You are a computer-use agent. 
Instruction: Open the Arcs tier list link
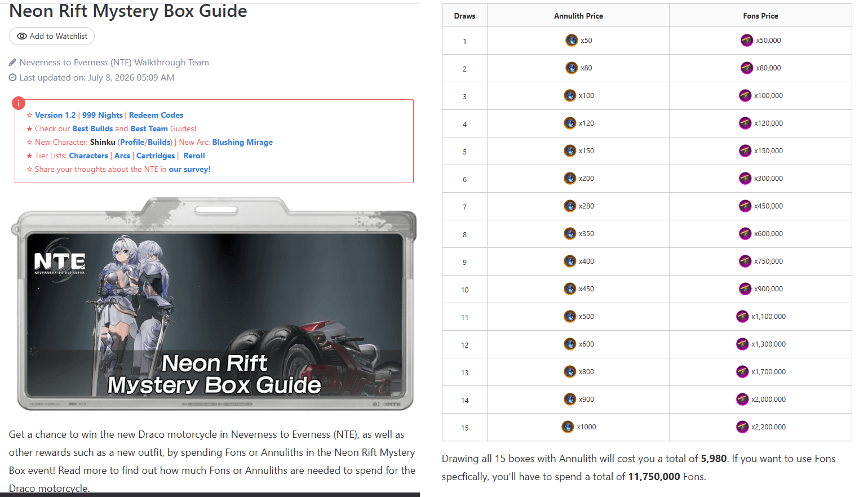click(x=122, y=156)
